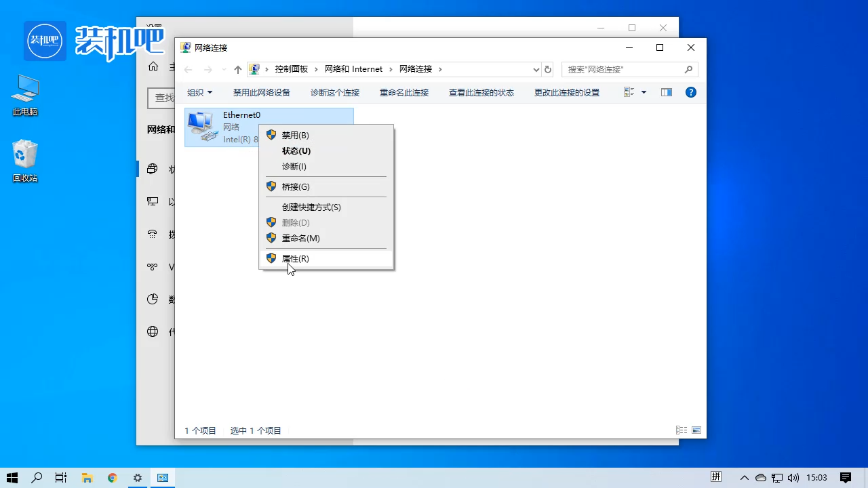Screen dimensions: 868x488
Task: Open the 以太网 icon in the Settings sidebar
Action: [152, 201]
